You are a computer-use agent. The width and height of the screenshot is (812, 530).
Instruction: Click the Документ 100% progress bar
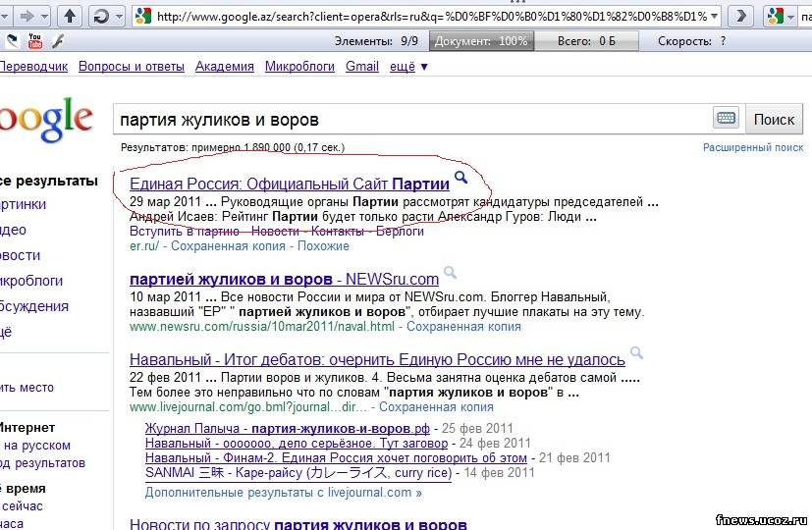point(481,41)
